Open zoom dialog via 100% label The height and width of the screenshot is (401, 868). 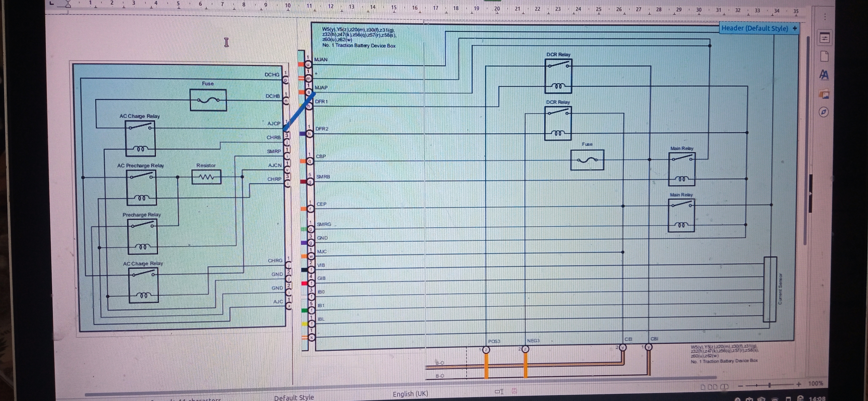(x=816, y=383)
